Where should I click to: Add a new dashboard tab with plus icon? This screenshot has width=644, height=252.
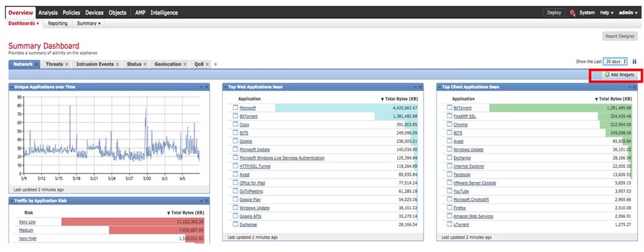pos(216,64)
